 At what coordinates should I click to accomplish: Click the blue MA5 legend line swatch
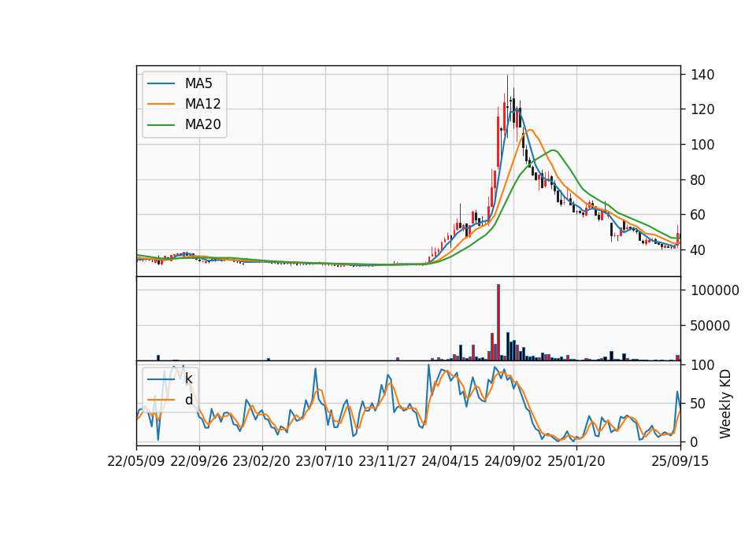(x=161, y=83)
